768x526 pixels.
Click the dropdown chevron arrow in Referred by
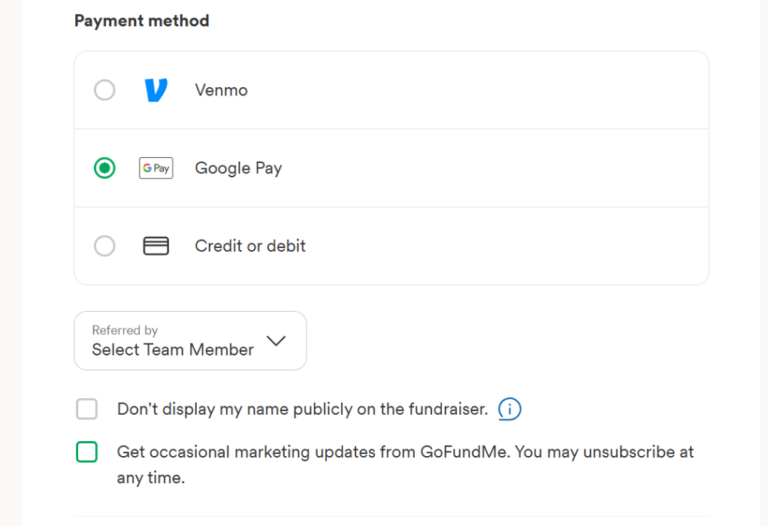tap(276, 341)
